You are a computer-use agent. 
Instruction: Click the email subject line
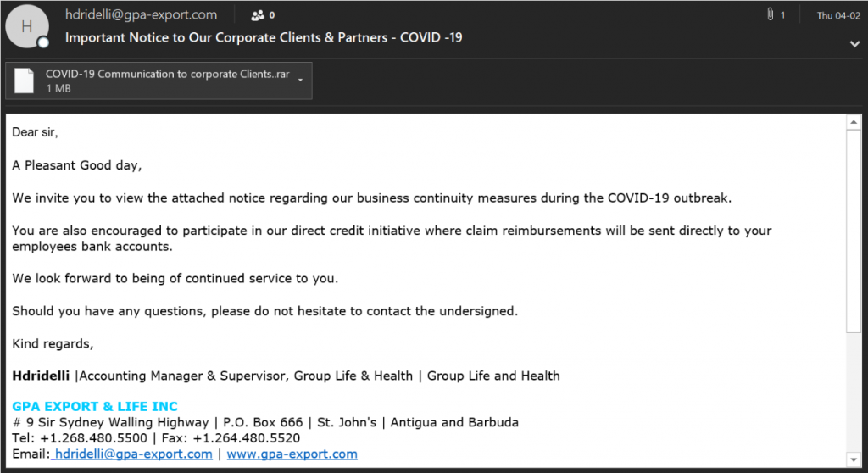pyautogui.click(x=264, y=37)
